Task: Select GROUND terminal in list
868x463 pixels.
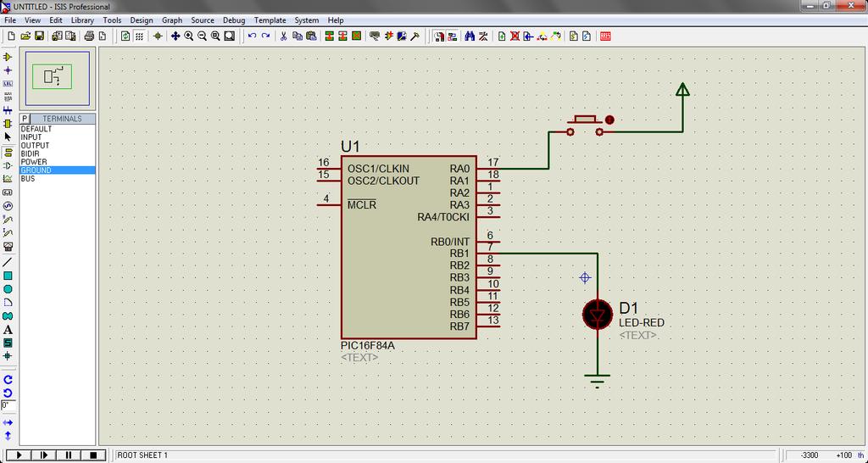Action: [58, 170]
